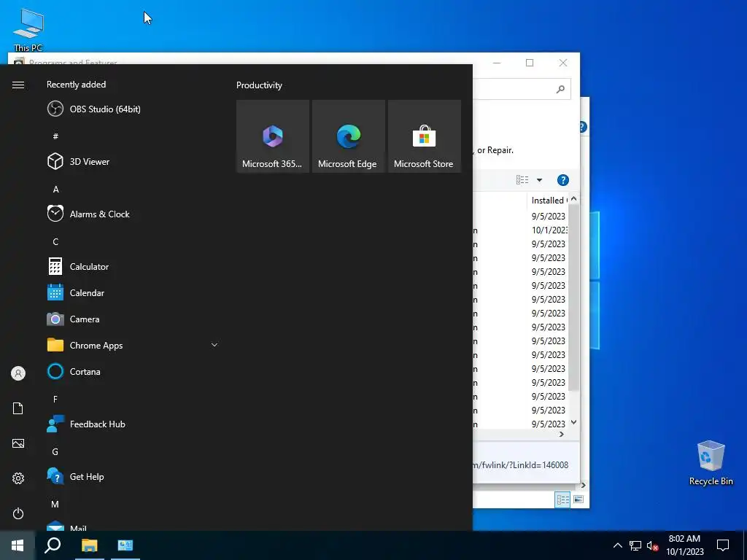The width and height of the screenshot is (747, 560).
Task: Click the letter A section header
Action: [55, 190]
